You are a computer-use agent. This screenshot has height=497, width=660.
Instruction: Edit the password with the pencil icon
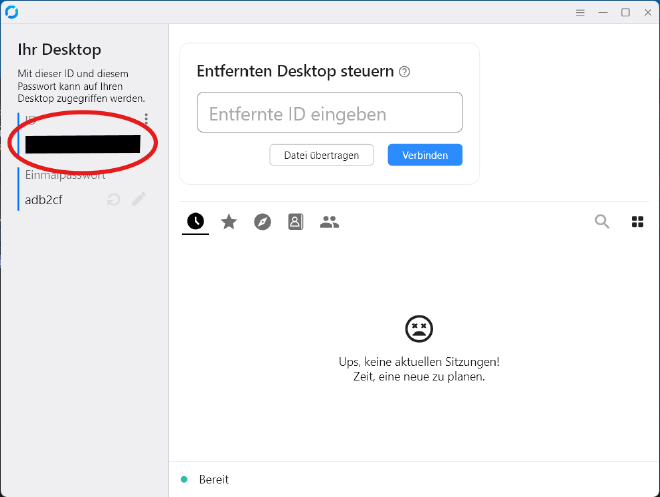(x=139, y=199)
